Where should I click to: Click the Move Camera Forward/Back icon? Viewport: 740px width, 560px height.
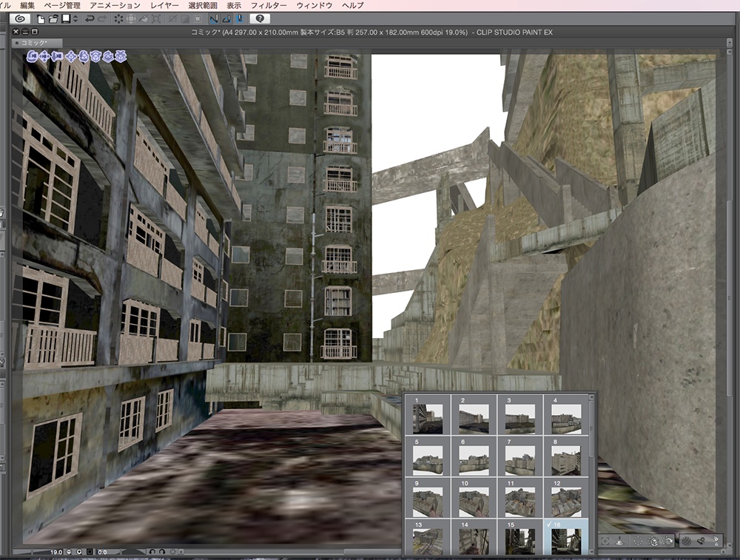[57, 57]
